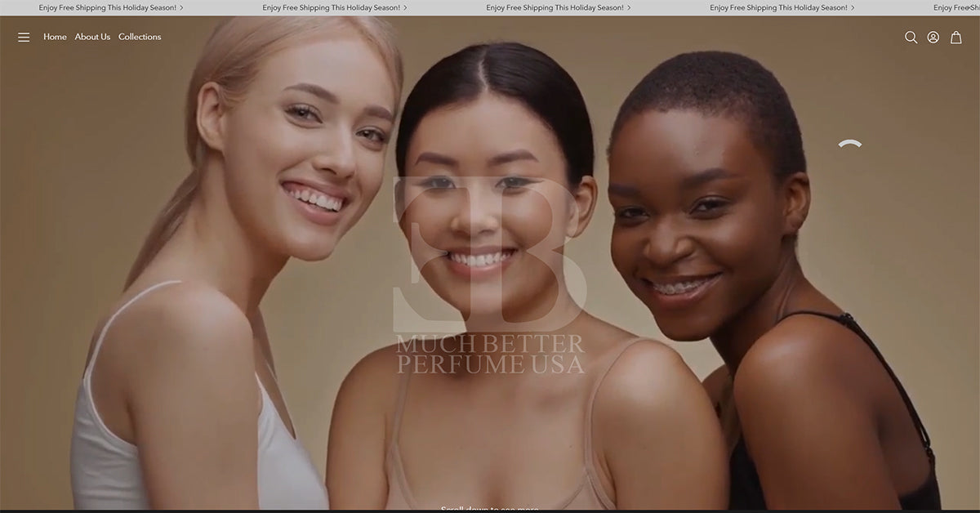This screenshot has width=980, height=513.
Task: Click the search magnifier icon
Action: tap(911, 38)
